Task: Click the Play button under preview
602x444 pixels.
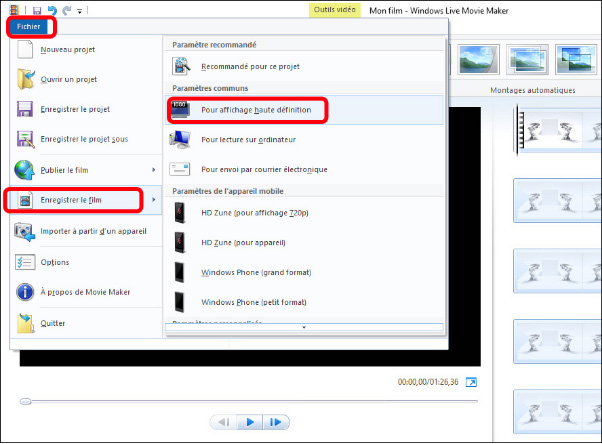Action: pyautogui.click(x=250, y=422)
